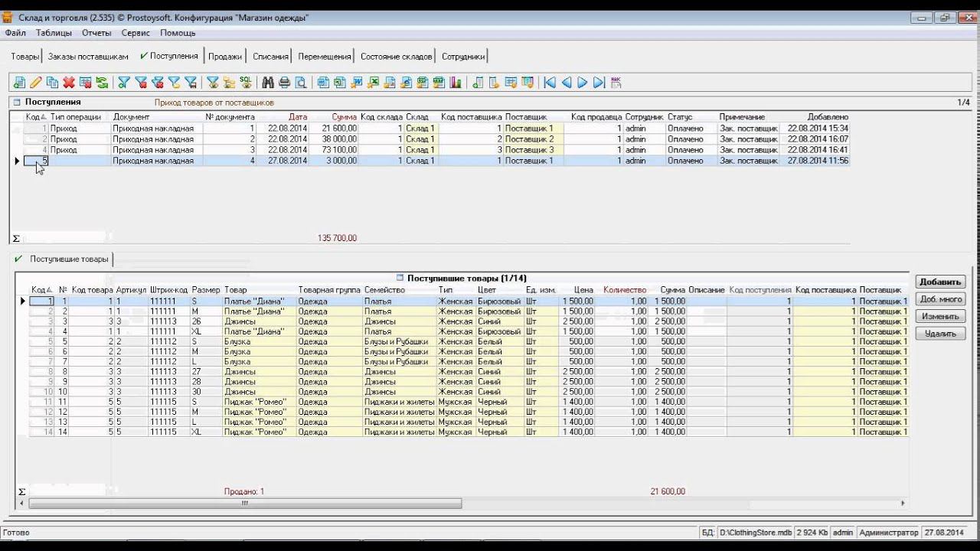Open the Файл menu
Image resolution: width=980 pixels, height=551 pixels.
click(15, 33)
